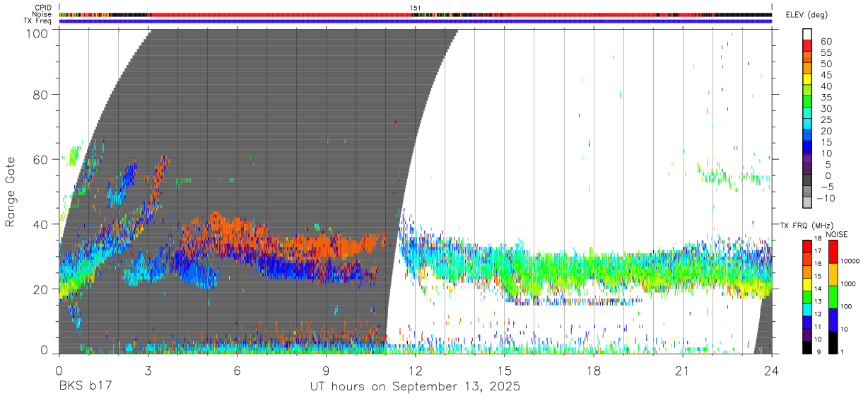Click UT hours axis tick "12"
Viewport: 868px width, 401px height.
(x=416, y=371)
